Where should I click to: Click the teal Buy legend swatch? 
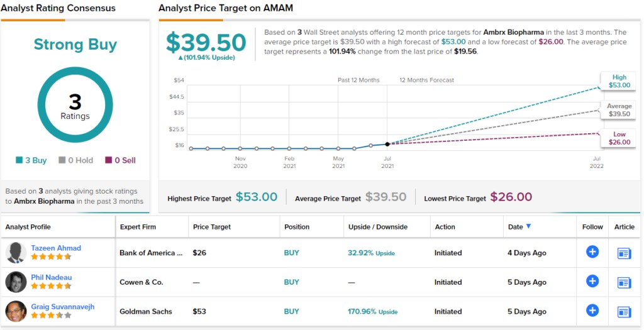[x=19, y=160]
